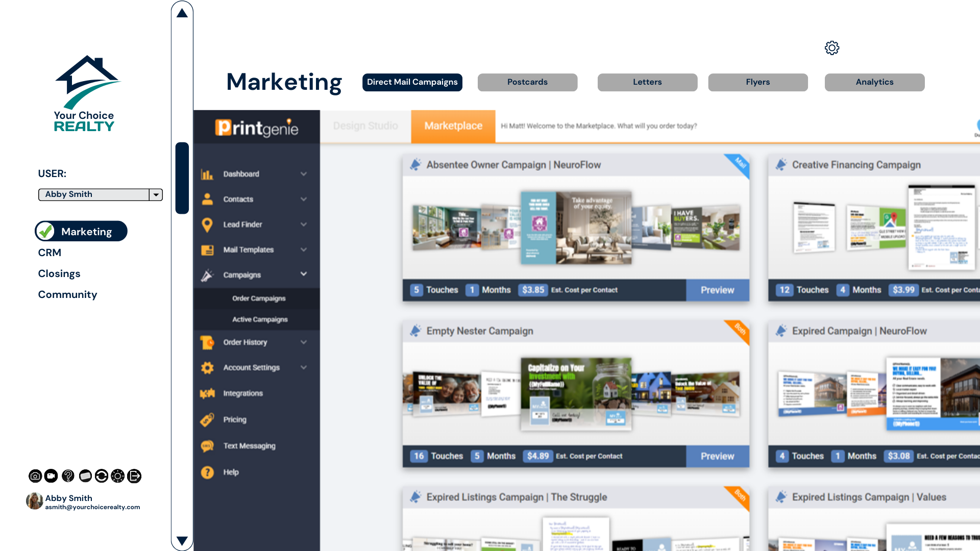Expand the Order History chevron
The image size is (980, 551).
coord(304,342)
